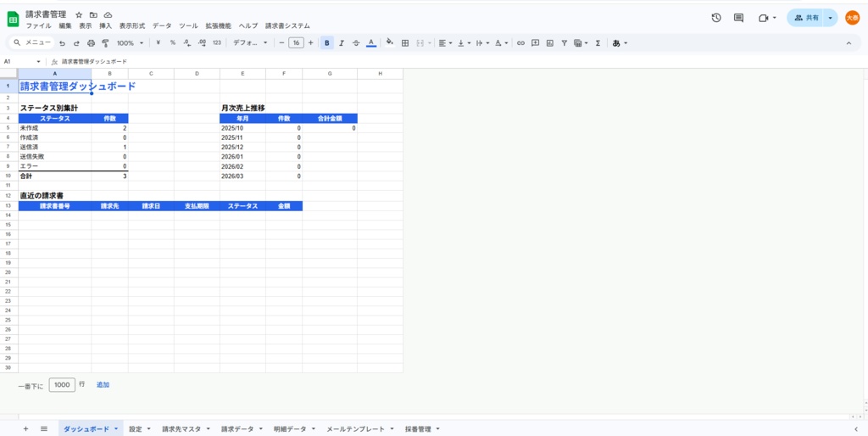Check cloud save status icon
The width and height of the screenshot is (868, 436).
[108, 15]
